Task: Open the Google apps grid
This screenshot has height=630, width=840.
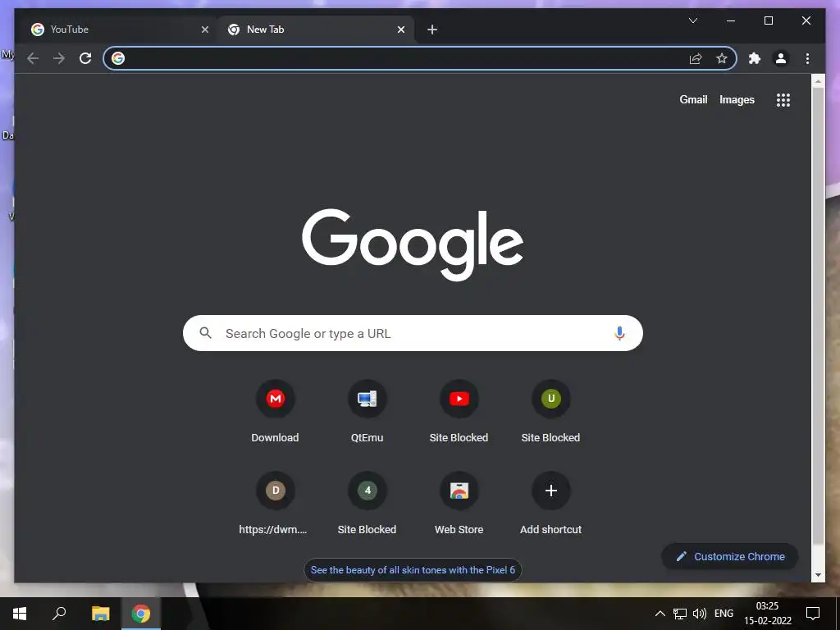Action: click(783, 99)
